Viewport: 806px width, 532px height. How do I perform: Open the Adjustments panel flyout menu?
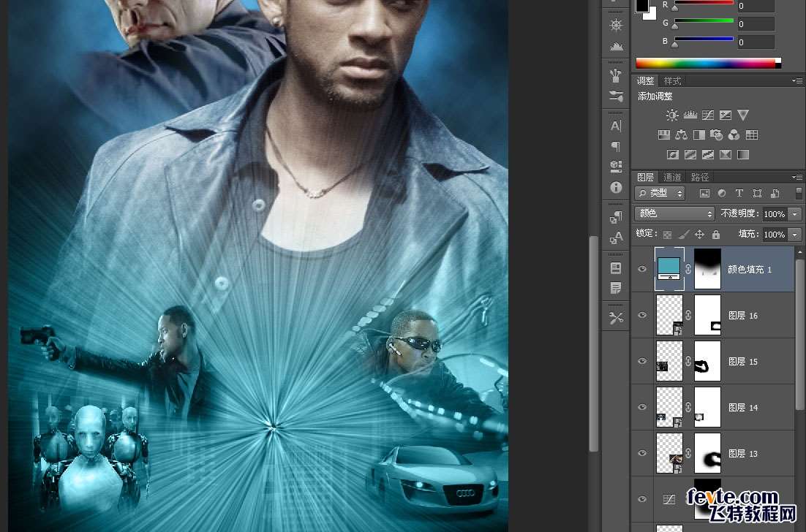[797, 80]
